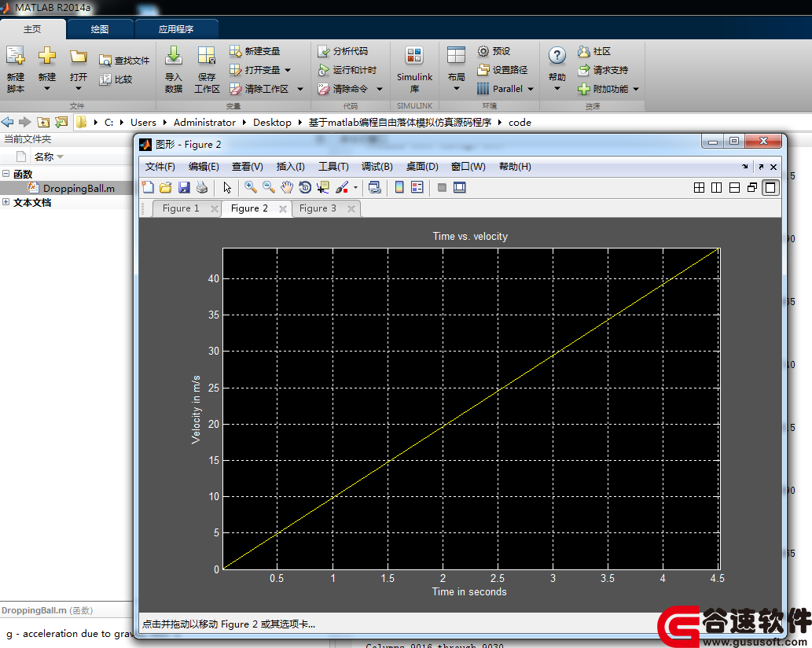Viewport: 812px width, 648px height.
Task: Click code folder in address path
Action: pos(520,122)
